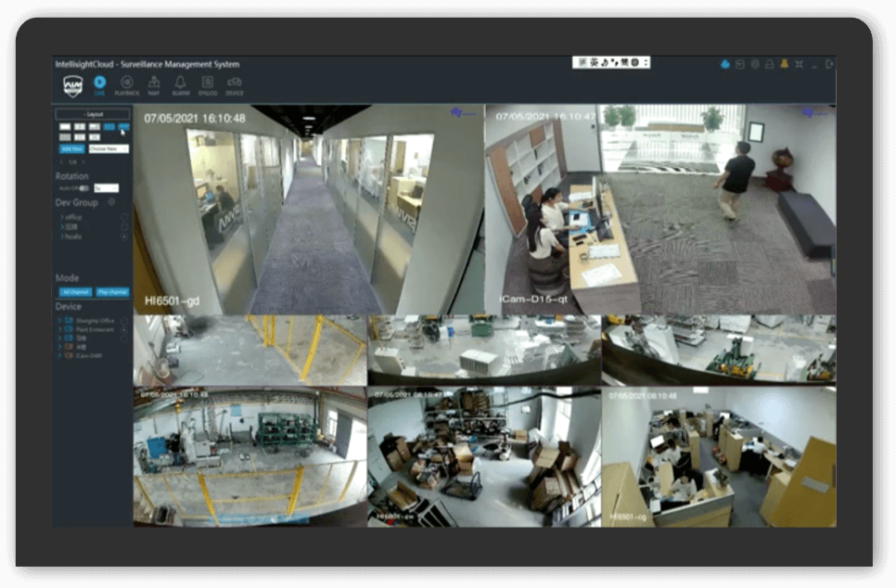Click the blue cloud icon in title bar
This screenshot has height=588, width=896.
(x=725, y=64)
